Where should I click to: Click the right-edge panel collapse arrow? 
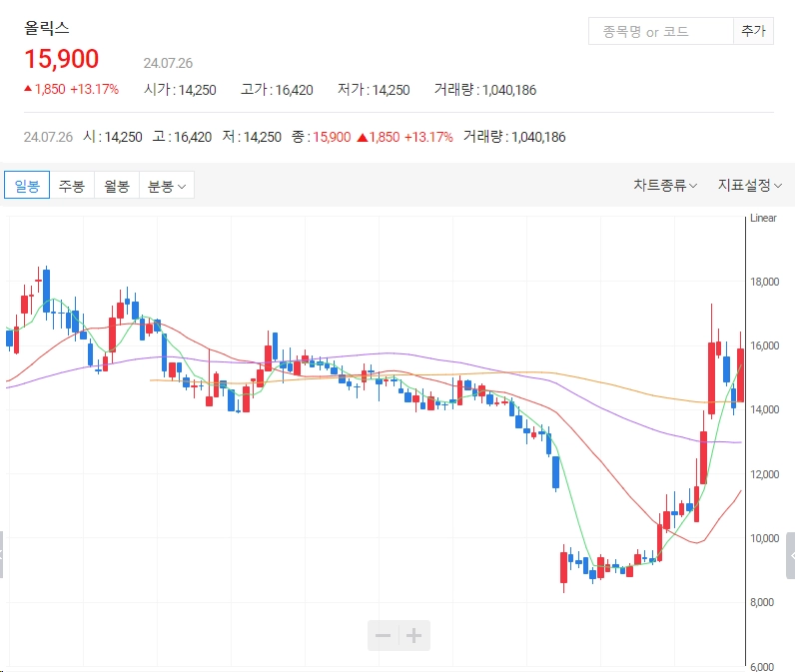(791, 555)
